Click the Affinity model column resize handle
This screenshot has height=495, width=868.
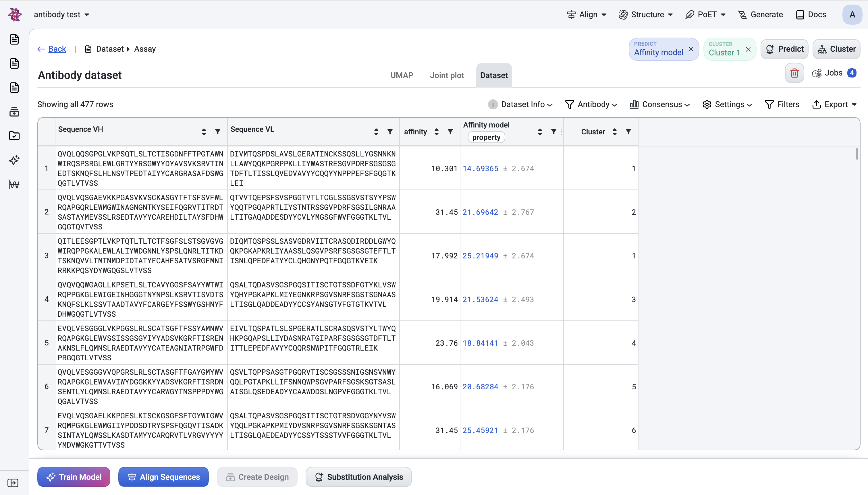pyautogui.click(x=562, y=132)
